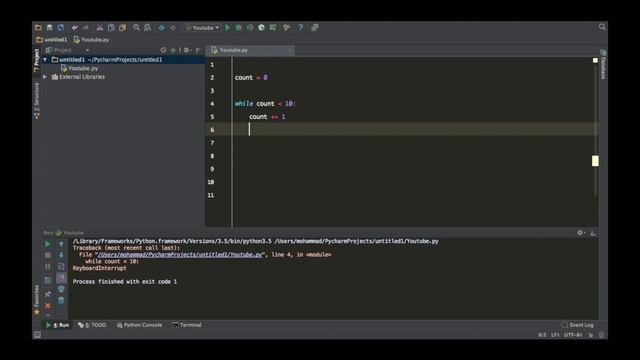Click the Find magnifier icon in toolbar
640x360 pixels.
[x=136, y=28]
